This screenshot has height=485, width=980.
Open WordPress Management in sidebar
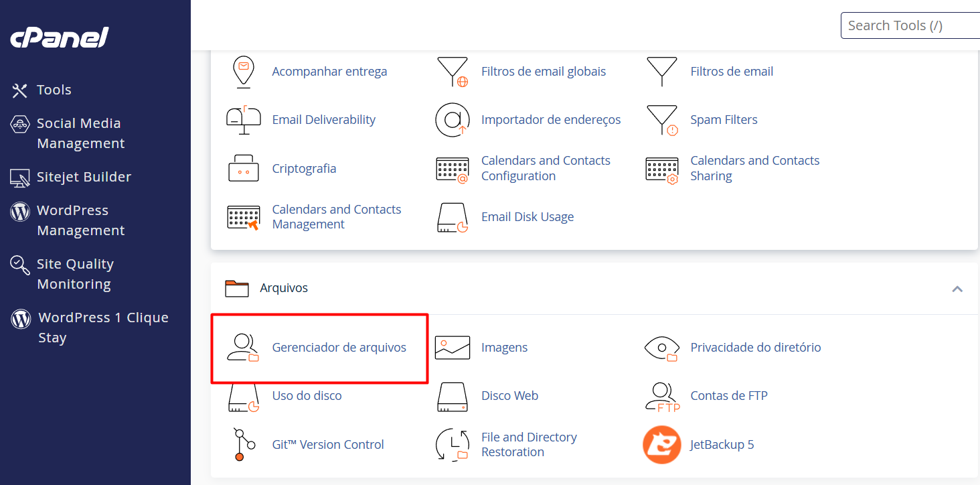(80, 220)
